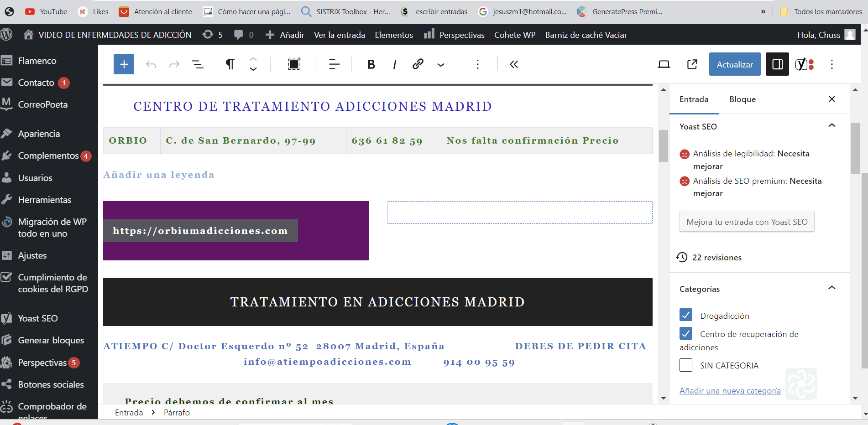Collapse the Categorías panel

[832, 288]
